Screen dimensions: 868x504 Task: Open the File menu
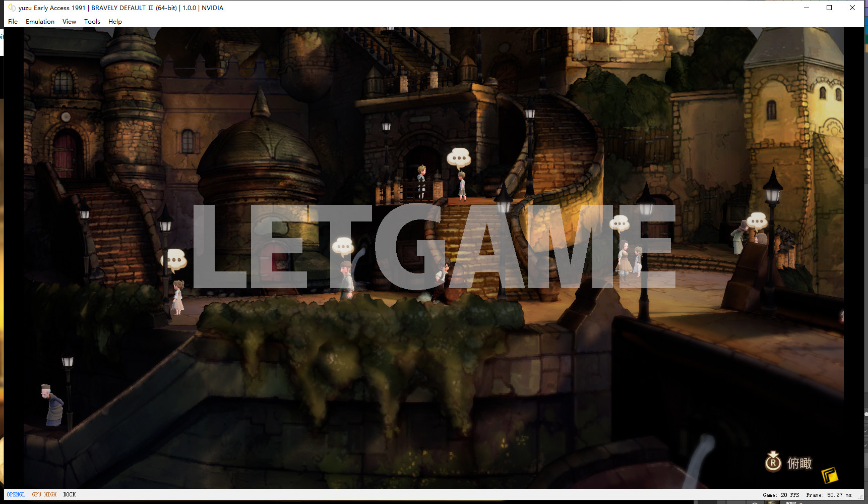13,22
